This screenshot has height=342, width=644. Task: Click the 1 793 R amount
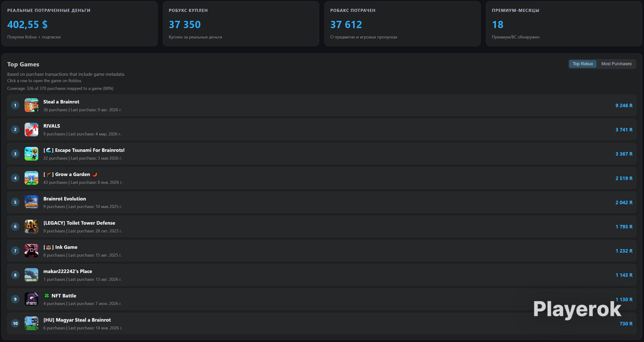[624, 227]
